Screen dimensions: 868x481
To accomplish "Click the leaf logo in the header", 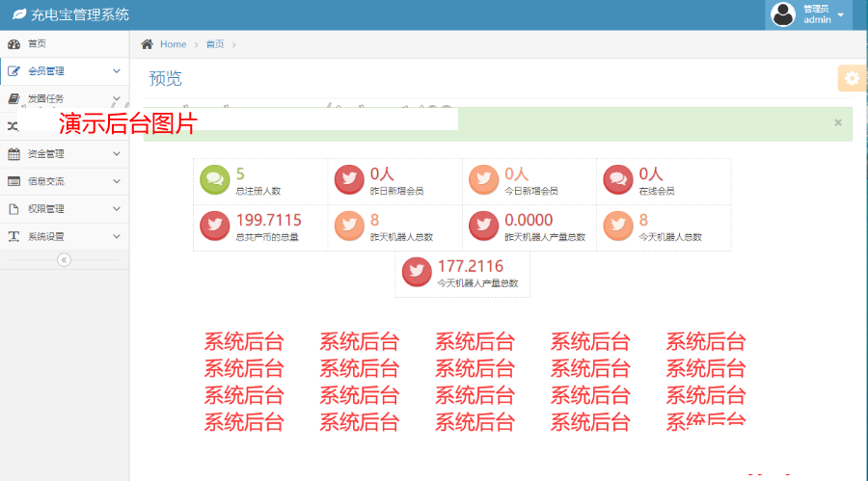I will click(18, 14).
